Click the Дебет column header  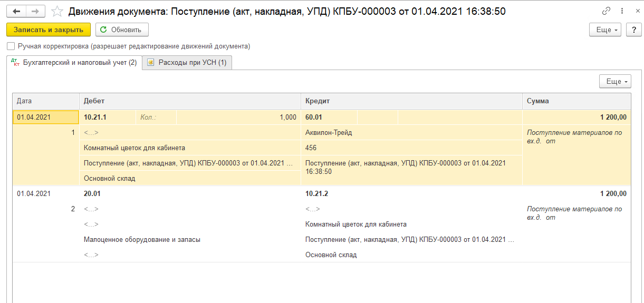click(190, 101)
